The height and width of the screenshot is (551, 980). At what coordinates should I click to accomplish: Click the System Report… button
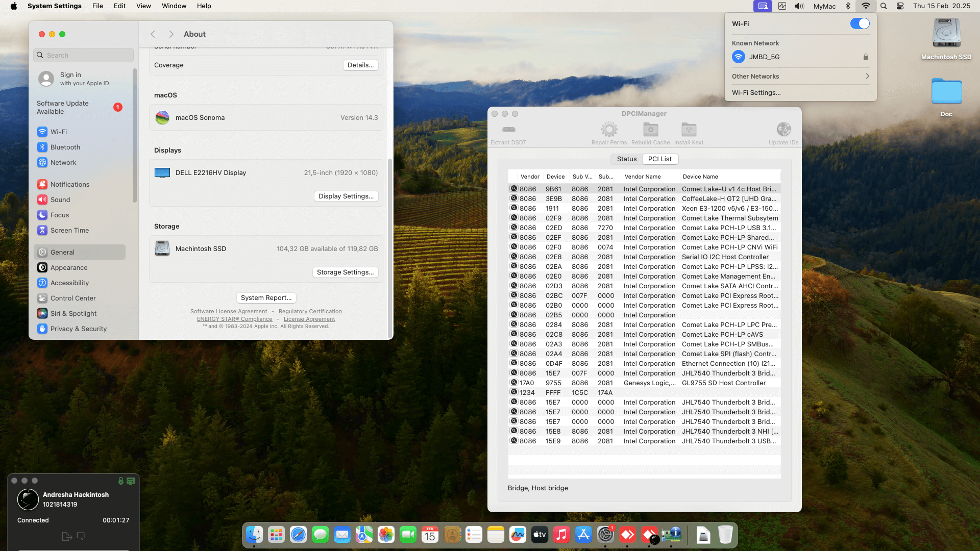pos(266,298)
